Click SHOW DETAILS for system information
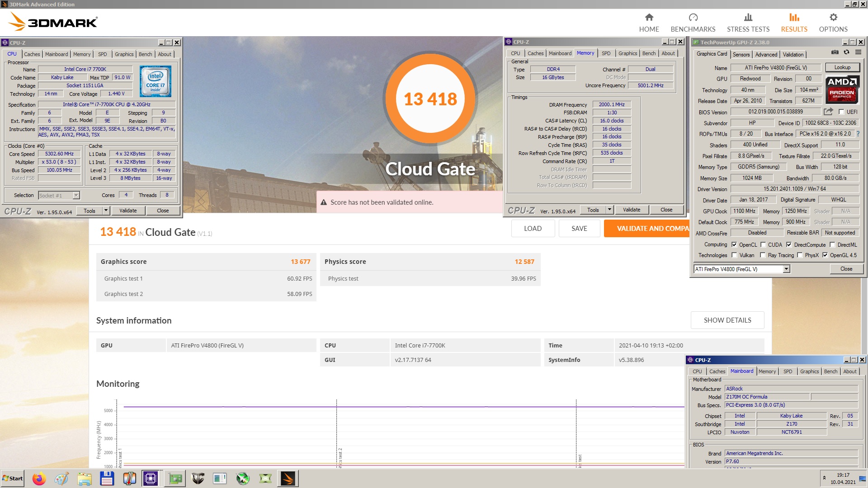The image size is (868, 488). click(x=727, y=320)
